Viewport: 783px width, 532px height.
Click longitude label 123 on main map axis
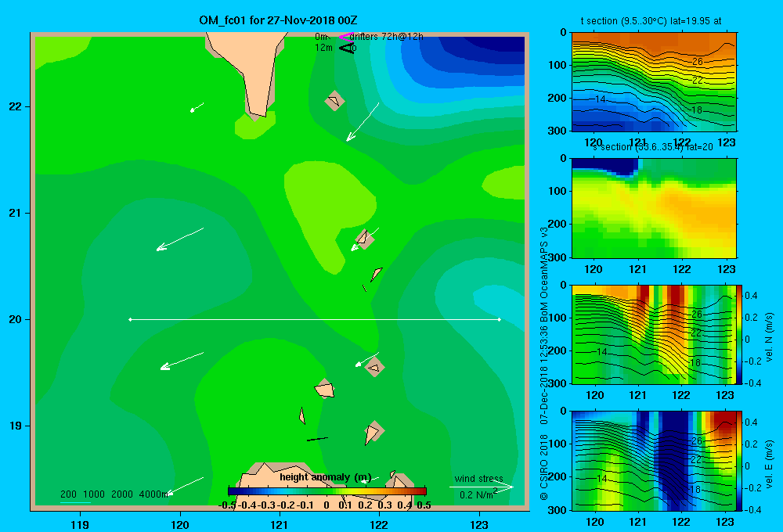[x=479, y=524]
